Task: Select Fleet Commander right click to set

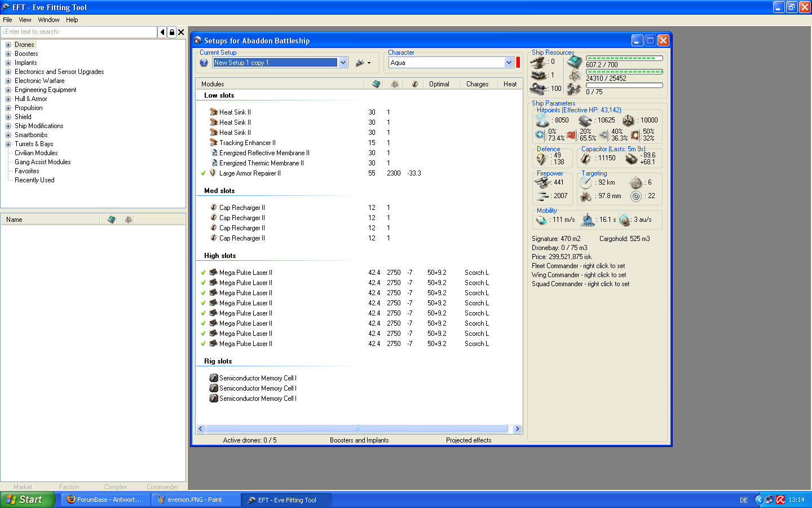Action: click(x=578, y=266)
